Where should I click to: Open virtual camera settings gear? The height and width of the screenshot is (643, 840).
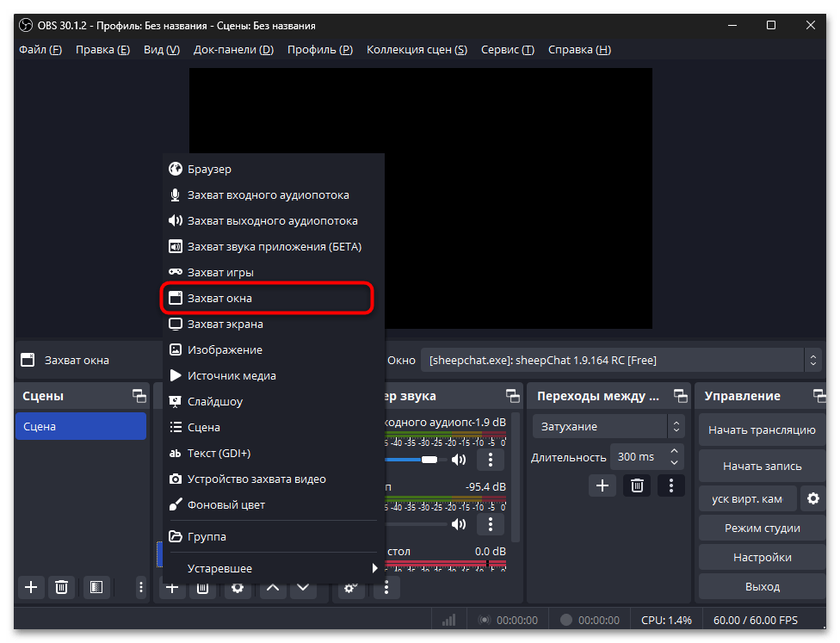point(812,499)
